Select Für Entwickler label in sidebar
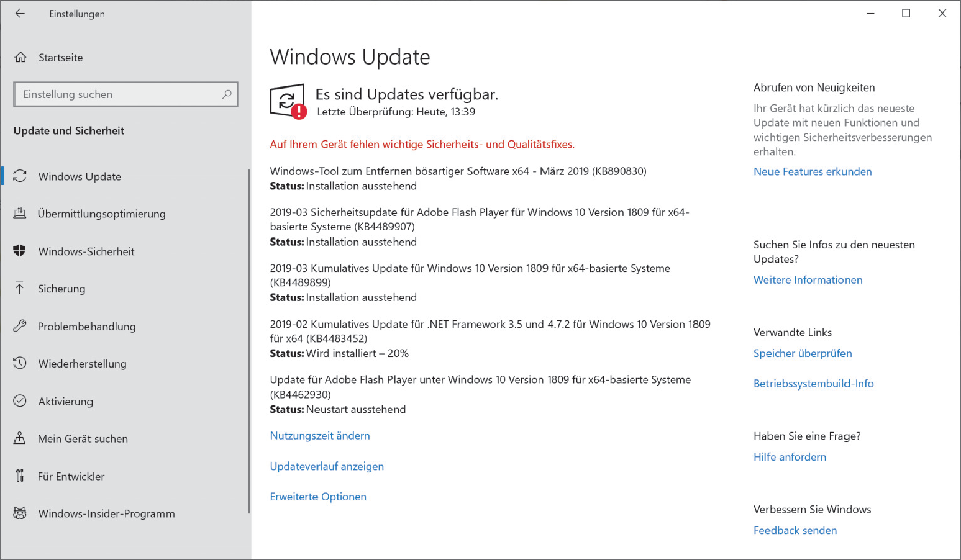Image resolution: width=961 pixels, height=560 pixels. point(71,477)
